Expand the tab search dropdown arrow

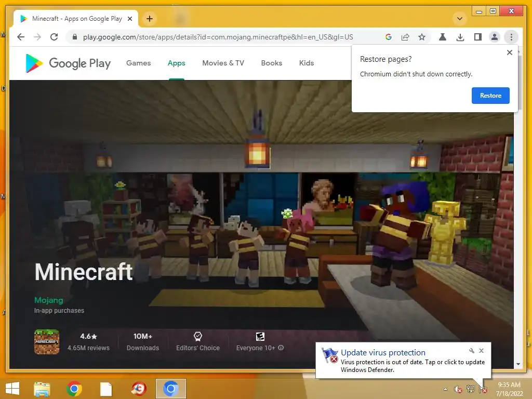click(x=460, y=19)
